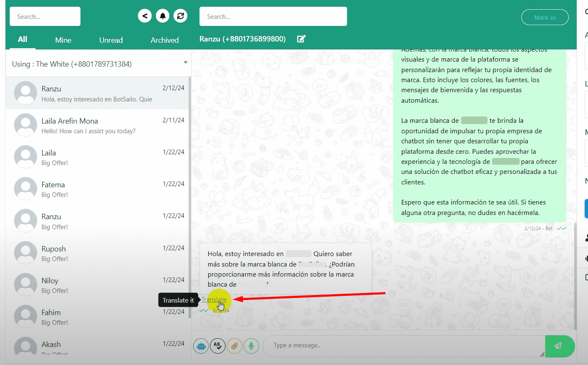Click the Translate link under the message
Viewport: 588px width, 365px height.
(214, 300)
